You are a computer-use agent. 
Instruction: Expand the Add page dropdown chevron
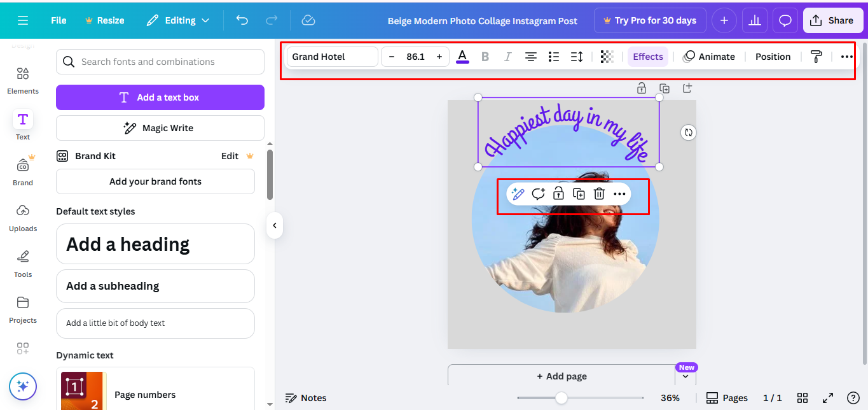point(685,376)
